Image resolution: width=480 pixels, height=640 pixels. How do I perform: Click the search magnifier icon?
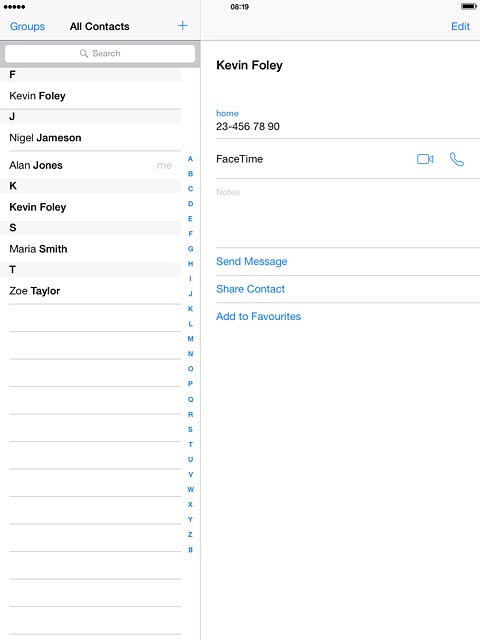point(84,53)
